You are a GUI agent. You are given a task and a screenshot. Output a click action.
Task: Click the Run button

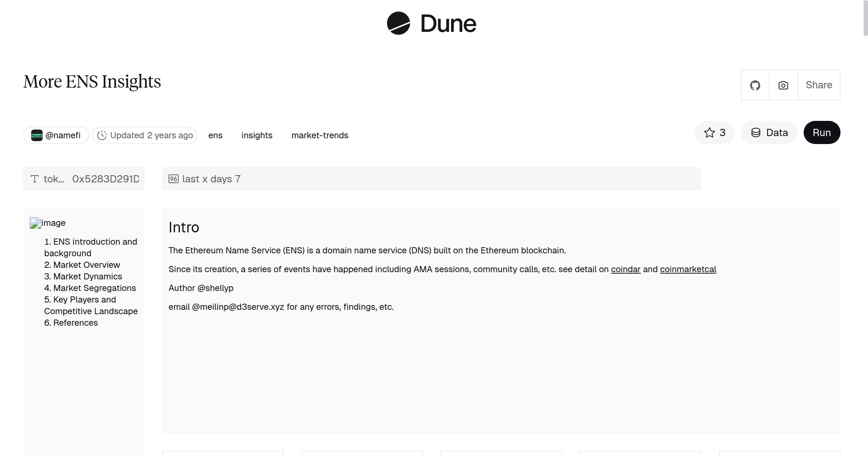pyautogui.click(x=822, y=132)
